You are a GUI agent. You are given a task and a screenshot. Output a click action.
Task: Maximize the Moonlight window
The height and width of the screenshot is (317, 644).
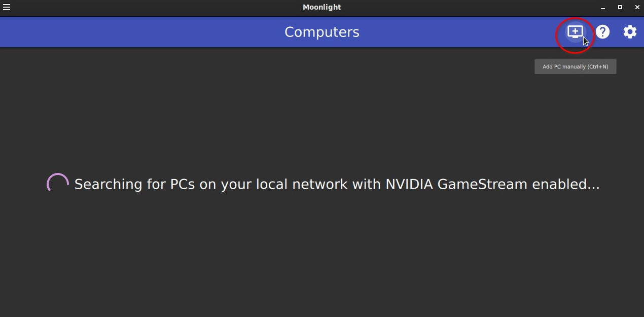620,7
